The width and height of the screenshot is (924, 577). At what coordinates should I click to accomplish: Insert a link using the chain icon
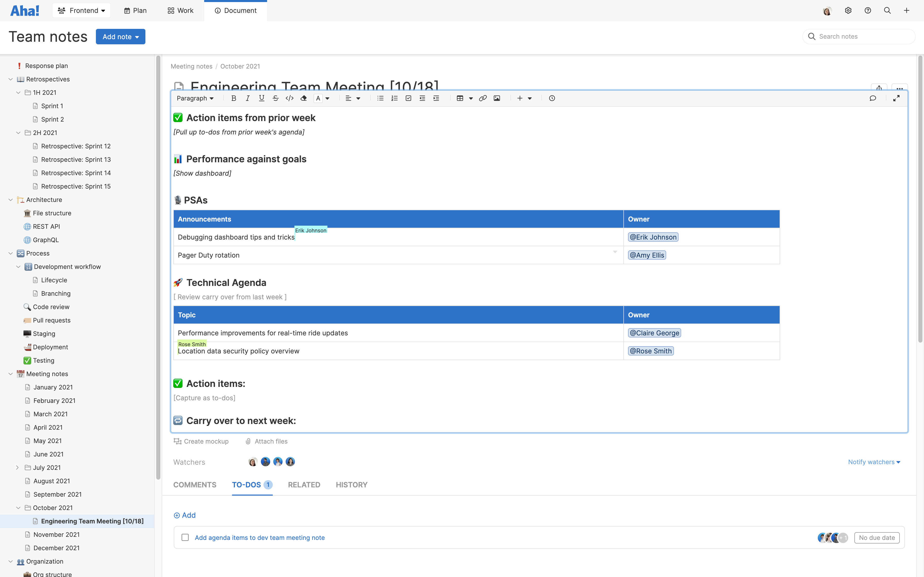tap(483, 98)
